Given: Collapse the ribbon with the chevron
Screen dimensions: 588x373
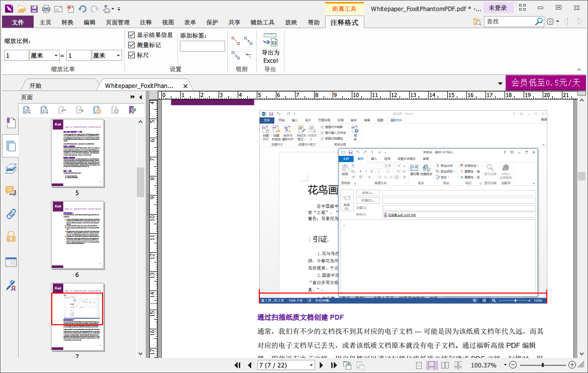Looking at the screenshot, I should pyautogui.click(x=579, y=69).
